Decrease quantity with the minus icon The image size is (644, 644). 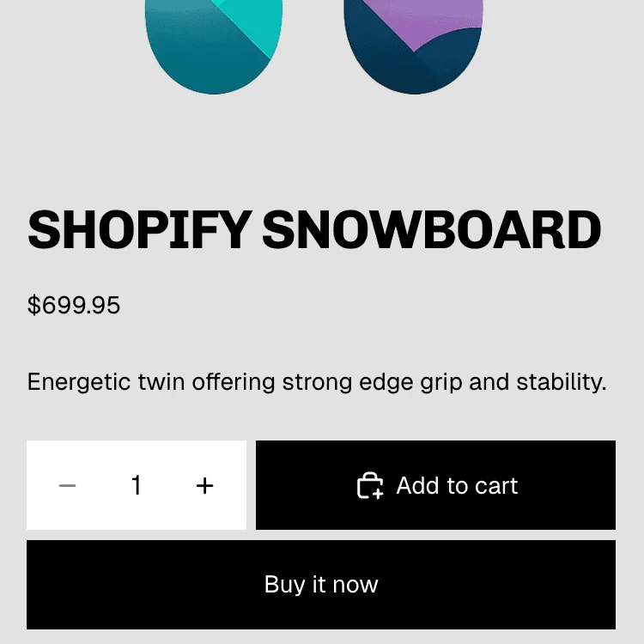click(x=68, y=486)
